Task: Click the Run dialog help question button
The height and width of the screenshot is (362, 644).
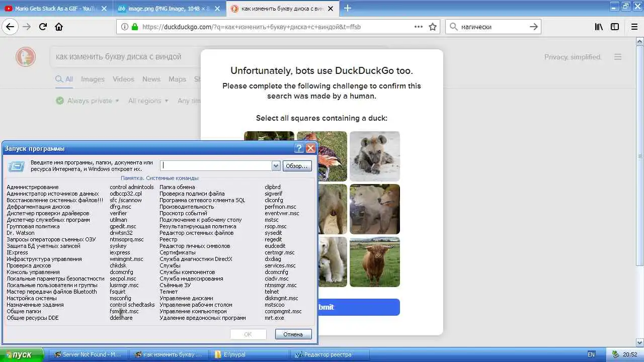Action: tap(299, 148)
